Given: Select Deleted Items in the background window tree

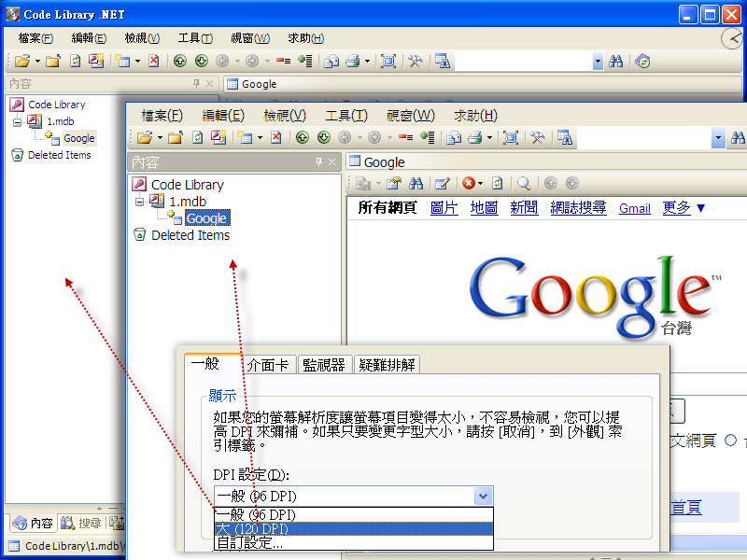Looking at the screenshot, I should pyautogui.click(x=59, y=155).
